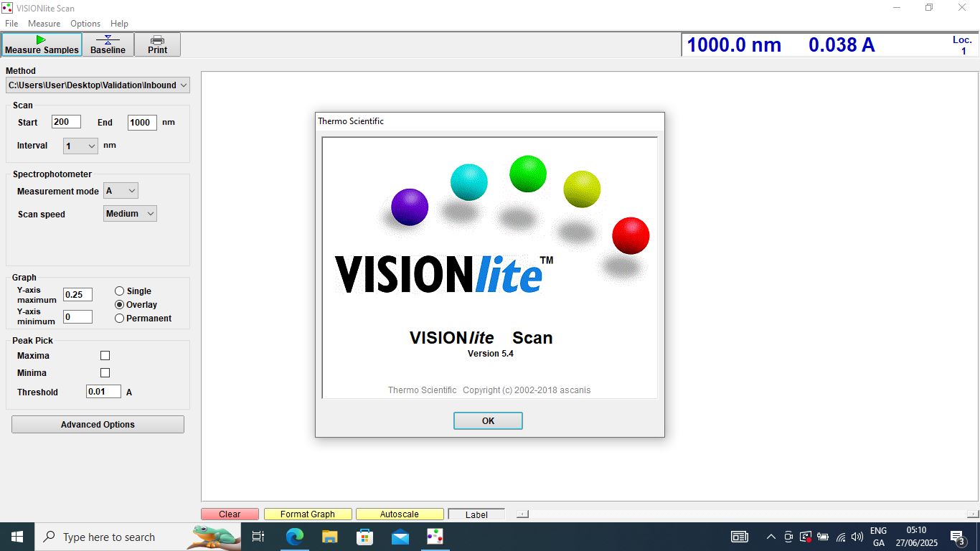
Task: Click the red Clear button
Action: pyautogui.click(x=230, y=514)
